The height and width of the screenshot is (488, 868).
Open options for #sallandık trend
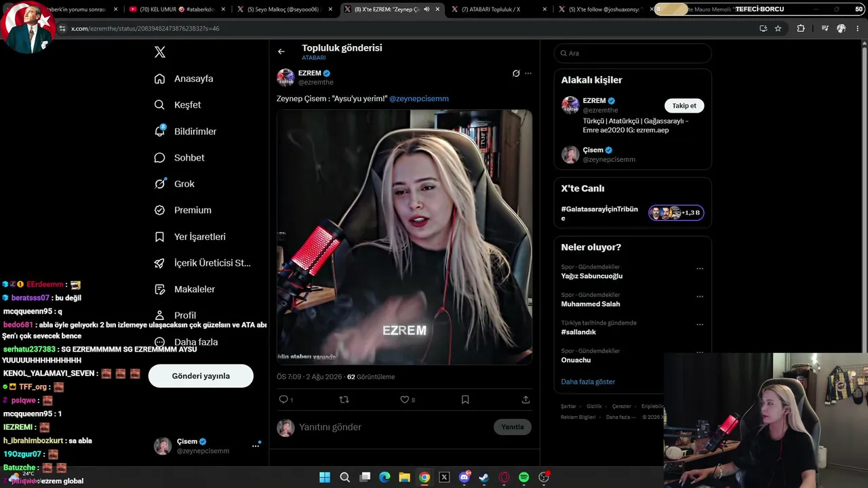point(700,325)
